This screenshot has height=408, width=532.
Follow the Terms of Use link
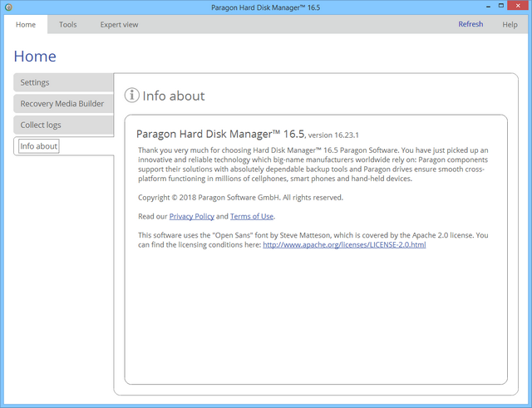251,216
